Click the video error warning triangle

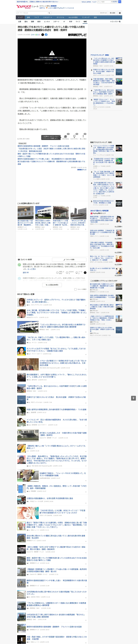coord(52,53)
